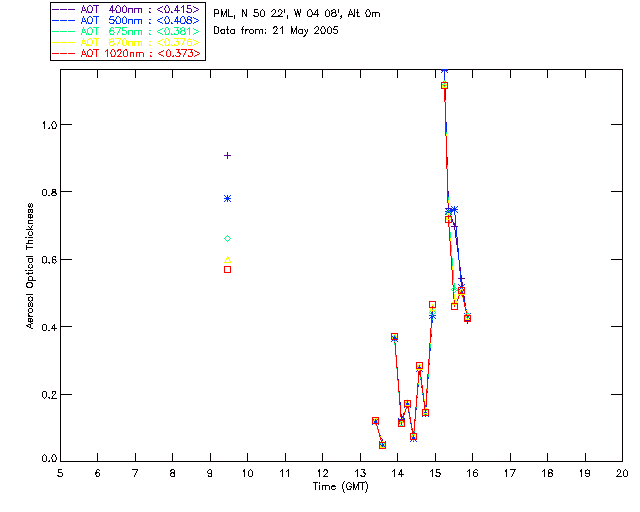
Task: Click the Aerosol Optical Thickness axis label
Action: 30,265
